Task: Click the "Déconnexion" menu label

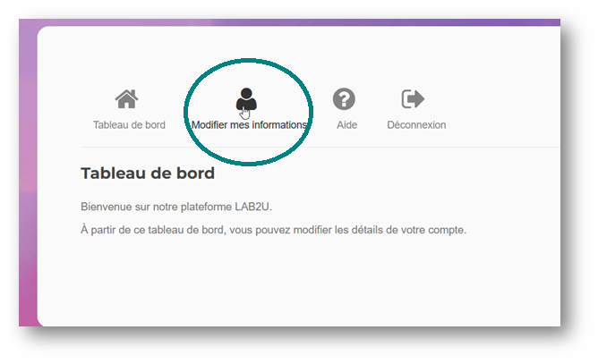Action: (416, 125)
